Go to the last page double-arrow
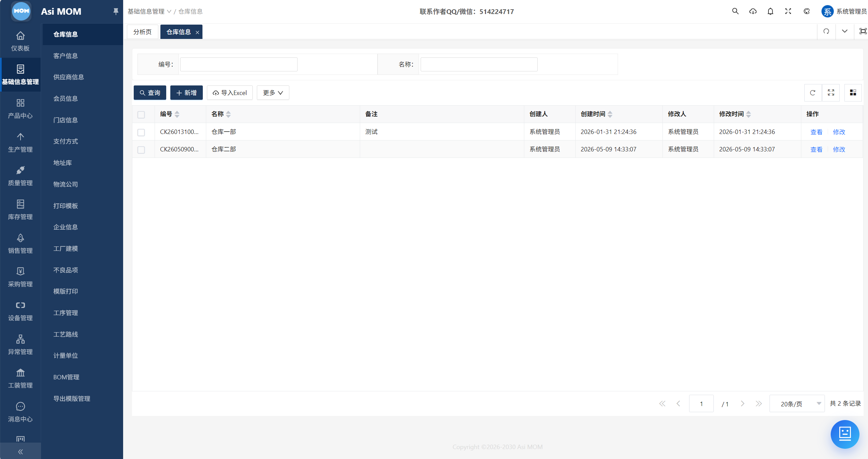 pos(759,404)
